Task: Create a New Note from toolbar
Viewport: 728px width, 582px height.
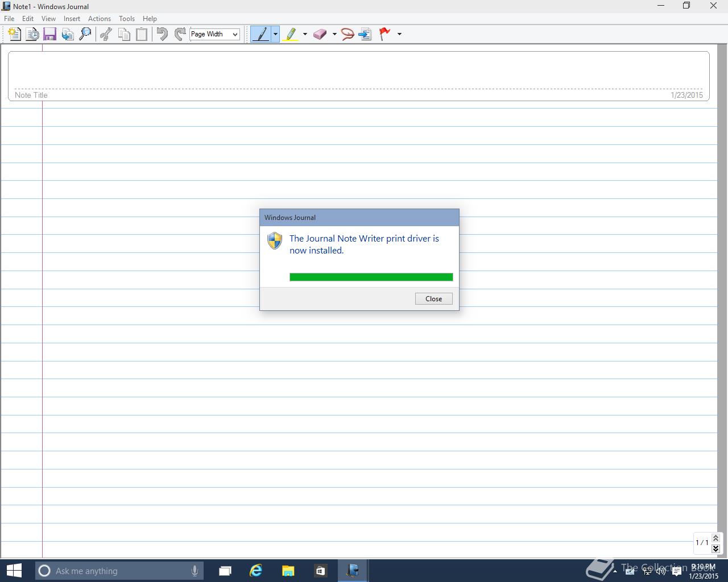Action: (x=15, y=34)
